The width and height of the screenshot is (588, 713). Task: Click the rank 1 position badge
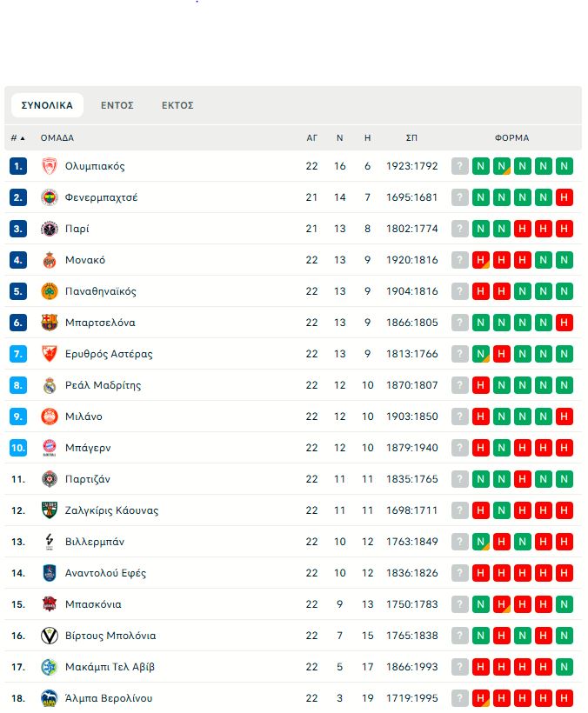[18, 166]
